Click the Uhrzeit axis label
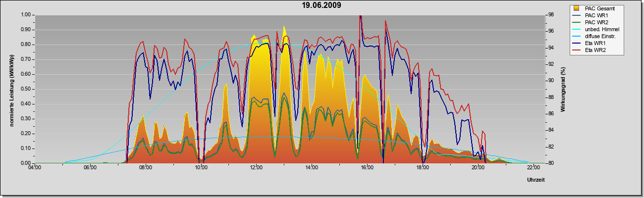 (536, 180)
